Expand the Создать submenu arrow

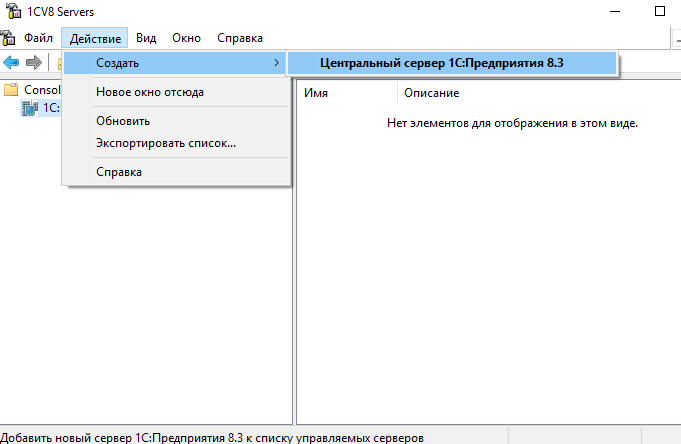coord(276,63)
